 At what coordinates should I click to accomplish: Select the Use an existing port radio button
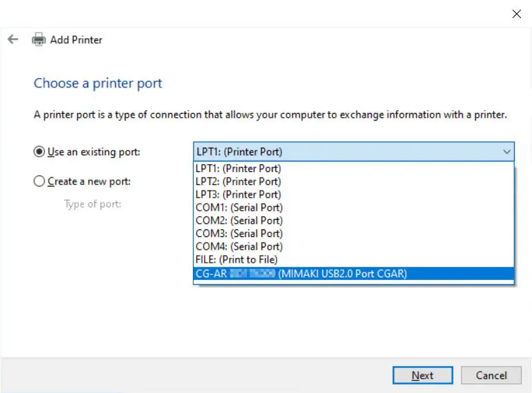point(39,152)
